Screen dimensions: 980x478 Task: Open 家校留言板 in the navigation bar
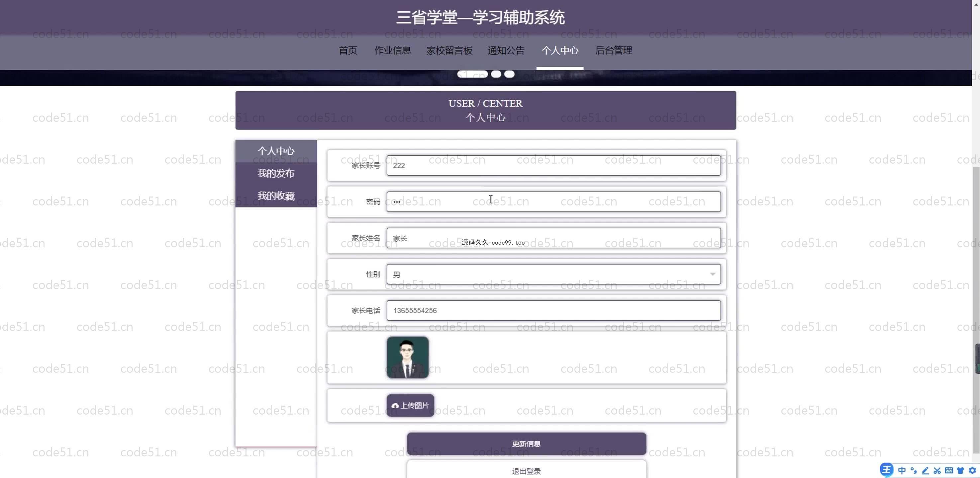tap(449, 50)
